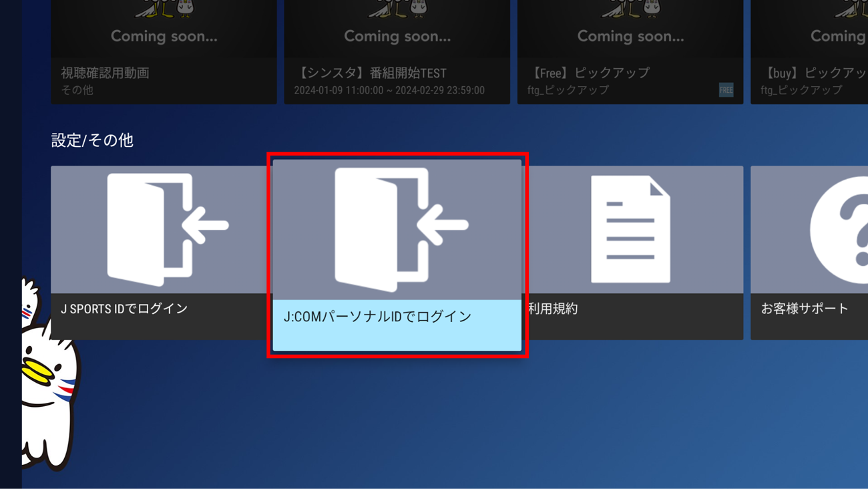Screen dimensions: 868x489
Task: Select the J:COM personal ID login door icon
Action: [x=401, y=229]
